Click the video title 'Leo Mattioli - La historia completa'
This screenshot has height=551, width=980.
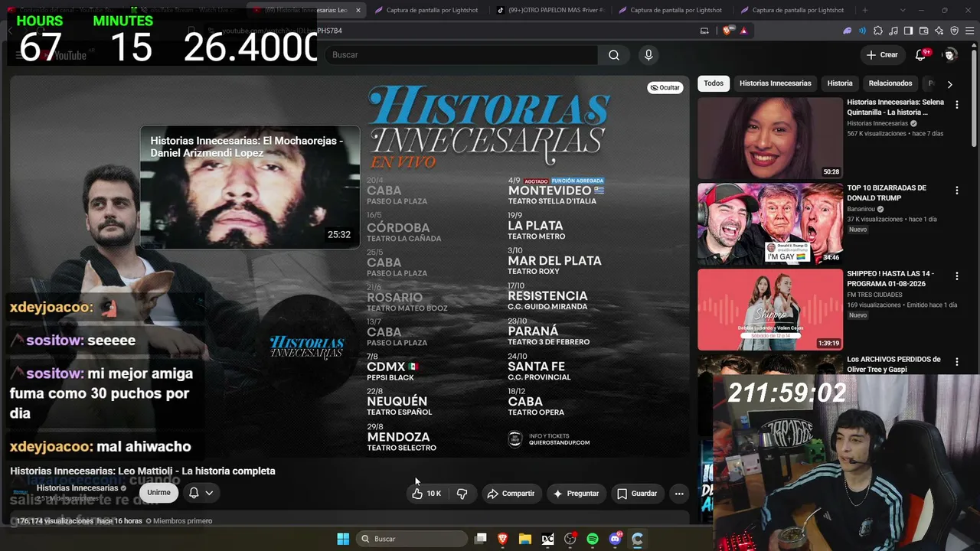pos(142,471)
